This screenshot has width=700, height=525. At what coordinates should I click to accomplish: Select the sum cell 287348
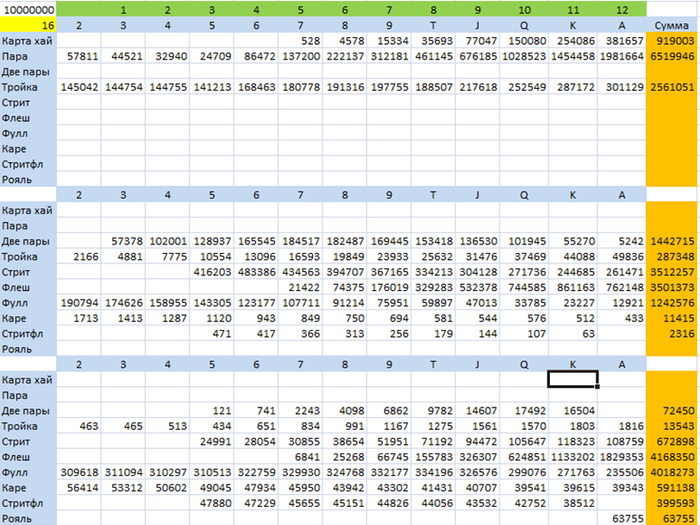671,257
